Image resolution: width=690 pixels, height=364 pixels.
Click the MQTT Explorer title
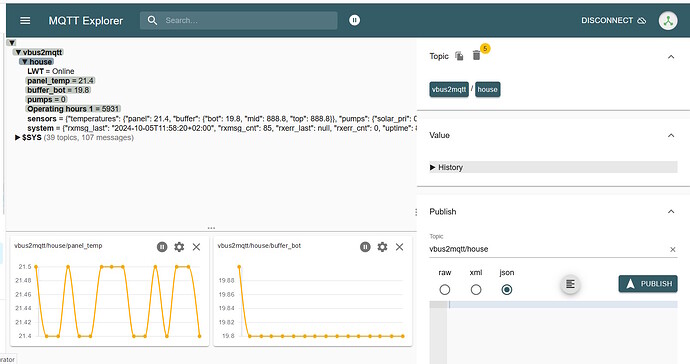coord(86,21)
